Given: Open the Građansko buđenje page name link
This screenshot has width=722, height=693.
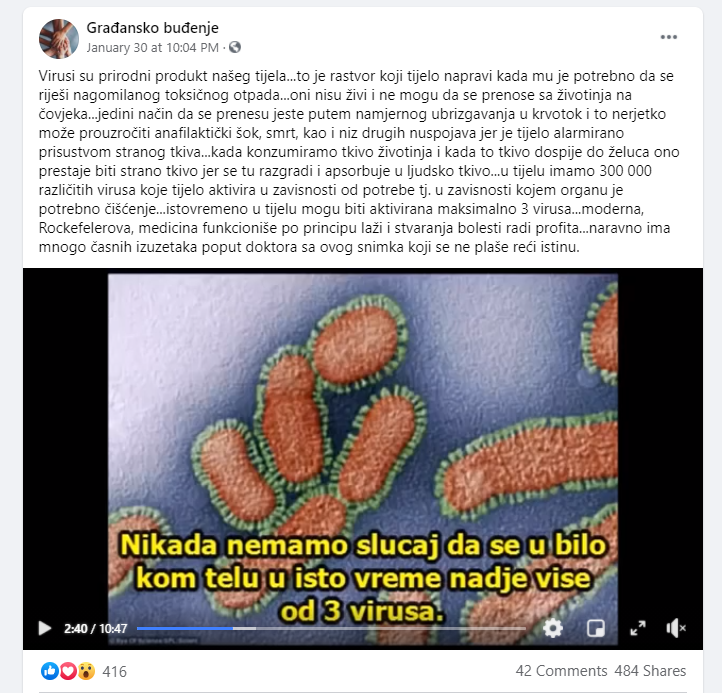Looking at the screenshot, I should point(152,28).
